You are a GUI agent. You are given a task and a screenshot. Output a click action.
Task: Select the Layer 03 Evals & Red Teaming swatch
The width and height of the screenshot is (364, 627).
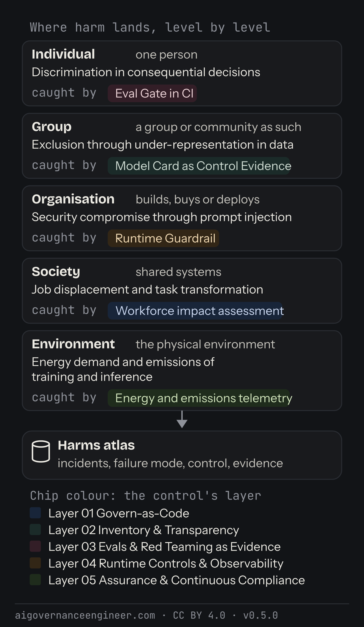pyautogui.click(x=35, y=546)
